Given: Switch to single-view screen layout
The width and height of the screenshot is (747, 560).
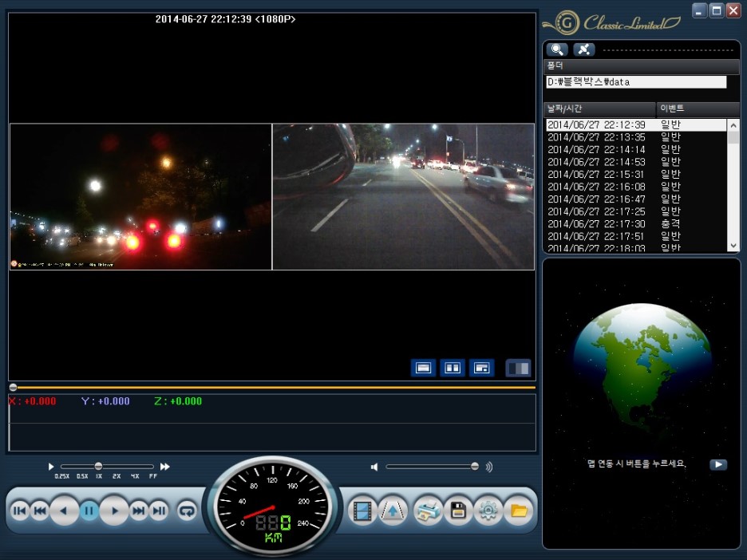Looking at the screenshot, I should [424, 368].
